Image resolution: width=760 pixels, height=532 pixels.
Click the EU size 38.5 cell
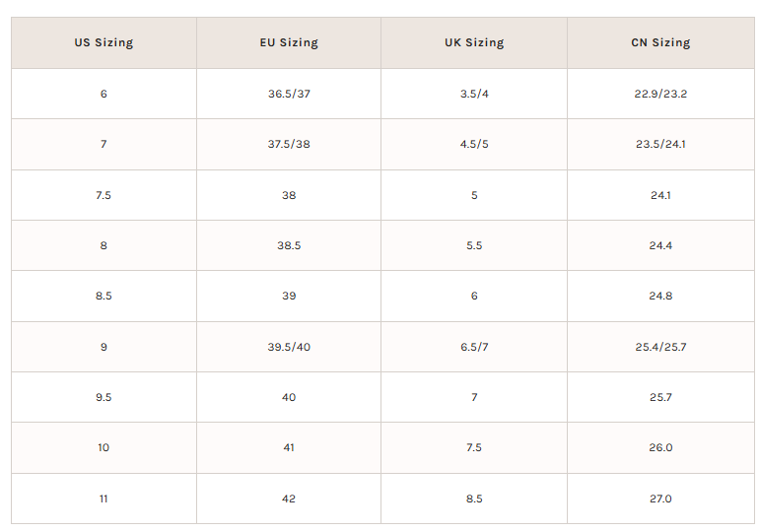(x=289, y=245)
